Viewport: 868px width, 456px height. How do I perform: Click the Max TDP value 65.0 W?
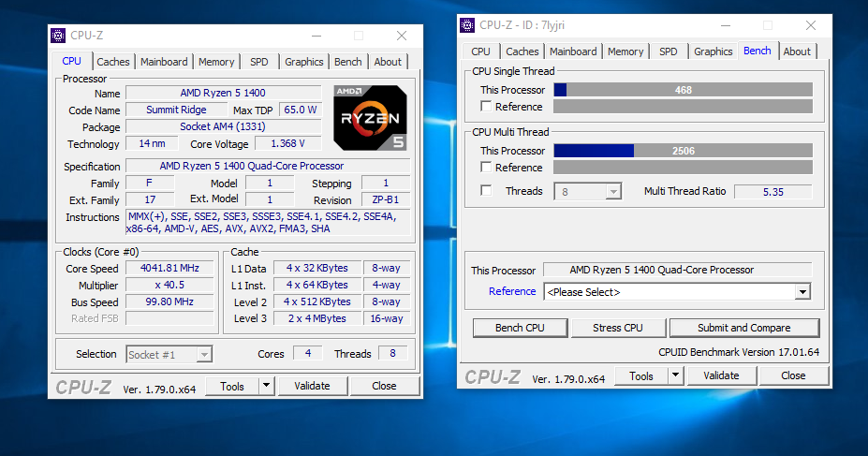[x=300, y=110]
